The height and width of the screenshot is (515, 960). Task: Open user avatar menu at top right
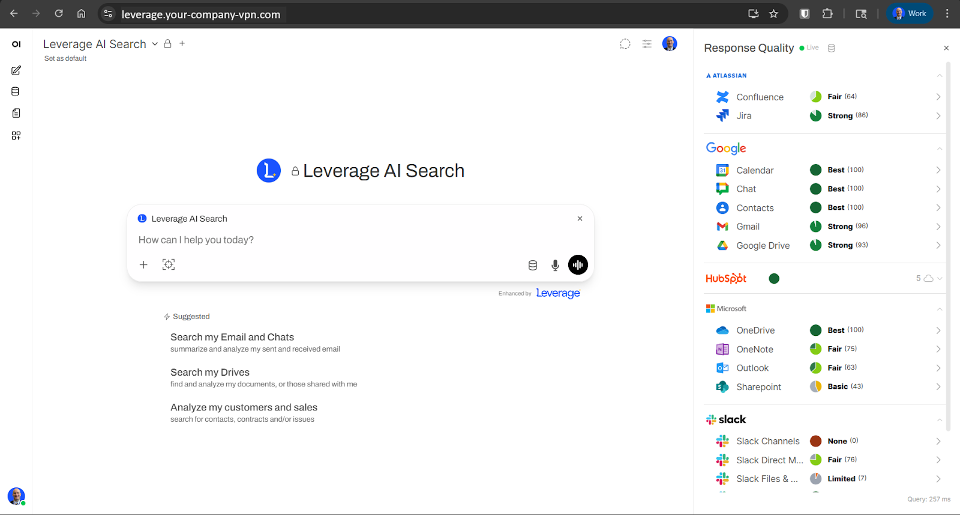point(670,44)
